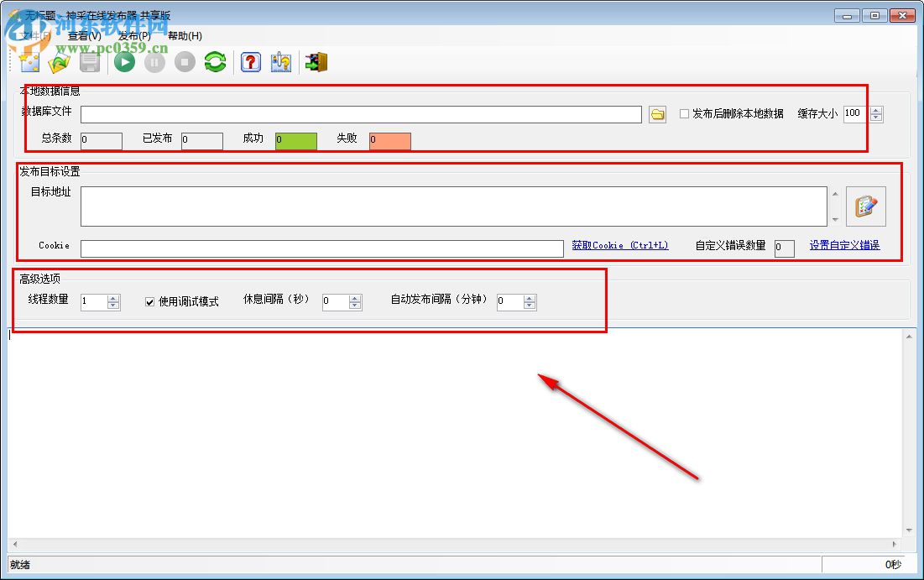The image size is (924, 580).
Task: Click log pane horizontal scrollbar right arrow
Action: point(895,544)
